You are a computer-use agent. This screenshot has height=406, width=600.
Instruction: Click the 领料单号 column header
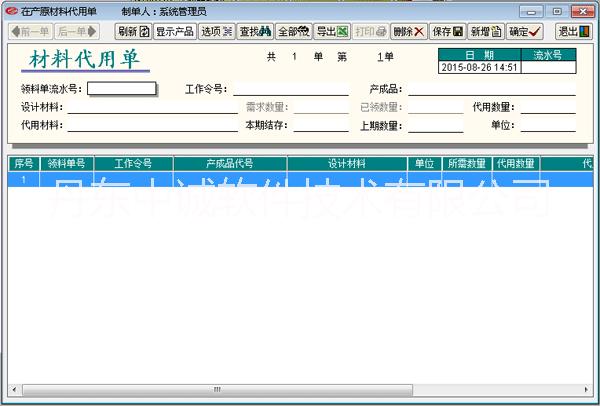(67, 164)
